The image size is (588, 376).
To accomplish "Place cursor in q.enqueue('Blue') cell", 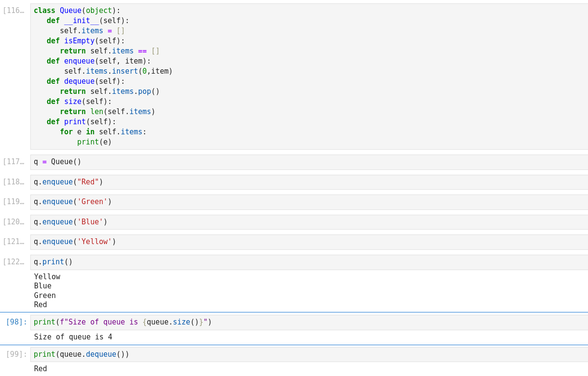I will 308,222.
